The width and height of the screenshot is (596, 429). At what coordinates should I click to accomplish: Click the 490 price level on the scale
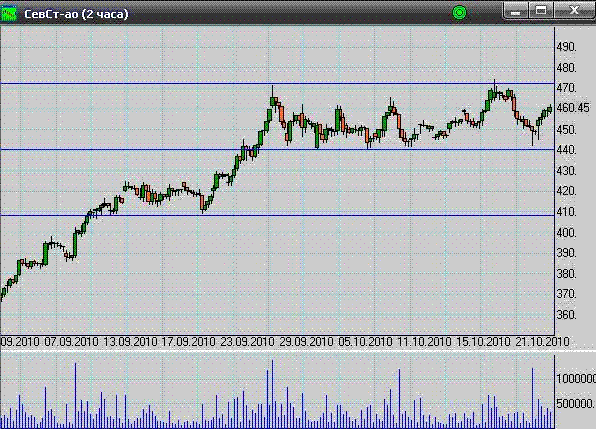(566, 47)
